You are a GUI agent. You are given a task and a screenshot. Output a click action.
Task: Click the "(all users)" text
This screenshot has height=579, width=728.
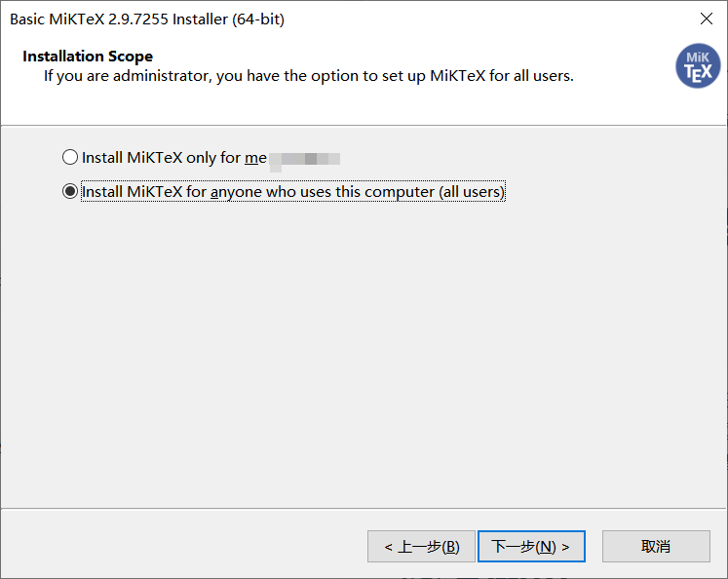(x=472, y=192)
